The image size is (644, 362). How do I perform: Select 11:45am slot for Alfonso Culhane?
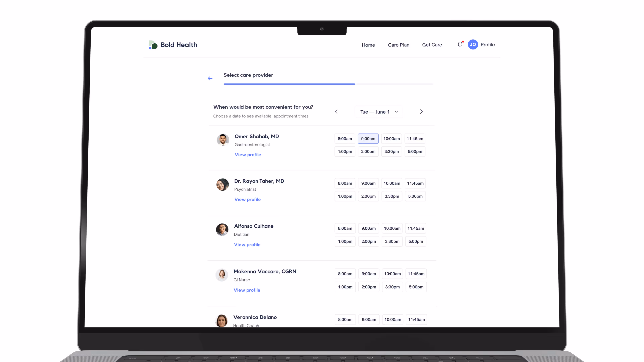[416, 228]
